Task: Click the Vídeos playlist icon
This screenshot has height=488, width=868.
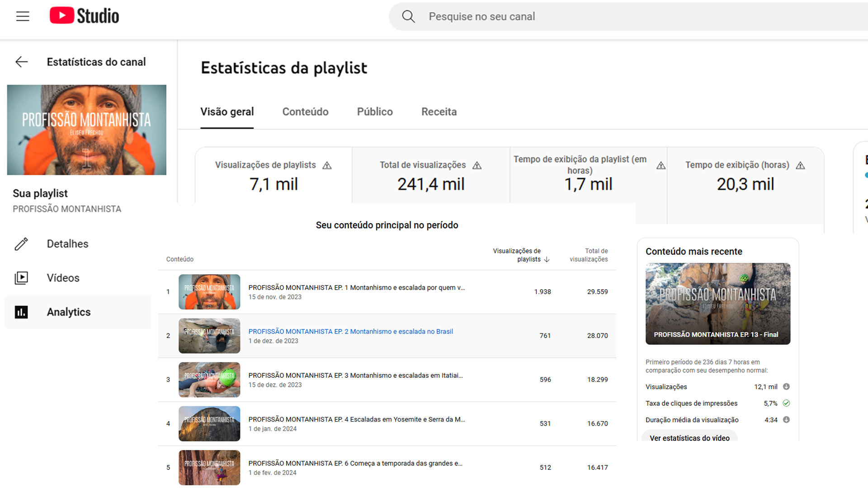Action: click(21, 278)
